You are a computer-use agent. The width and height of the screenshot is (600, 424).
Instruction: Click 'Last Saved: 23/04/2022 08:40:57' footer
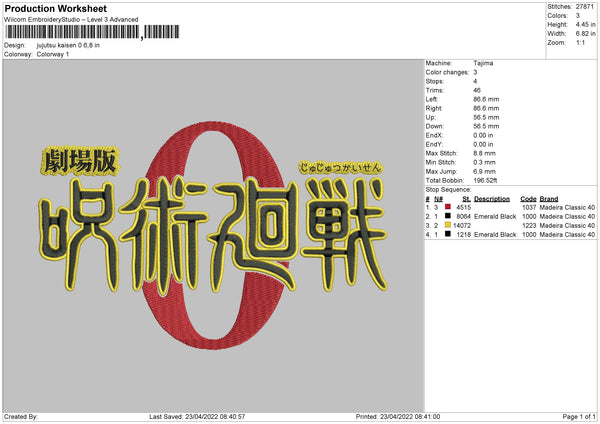pos(197,416)
